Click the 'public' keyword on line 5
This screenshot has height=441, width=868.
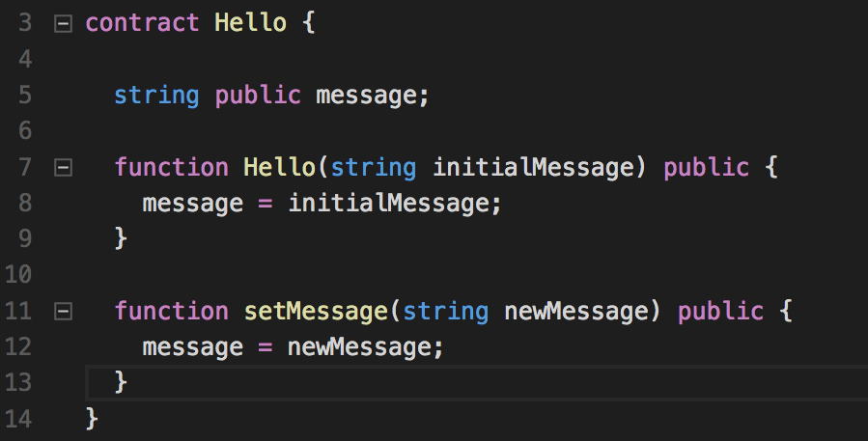point(258,96)
